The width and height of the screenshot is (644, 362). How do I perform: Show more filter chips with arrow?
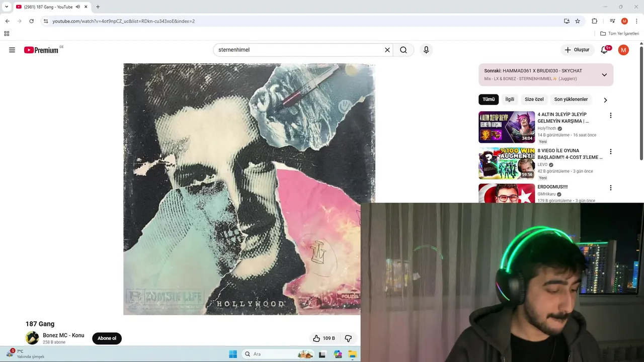click(605, 100)
